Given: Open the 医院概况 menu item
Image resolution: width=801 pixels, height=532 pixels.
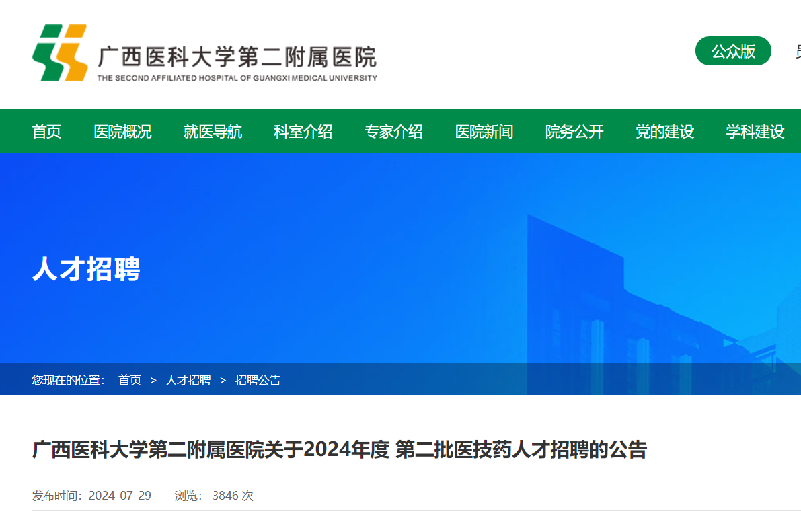Looking at the screenshot, I should 122,131.
